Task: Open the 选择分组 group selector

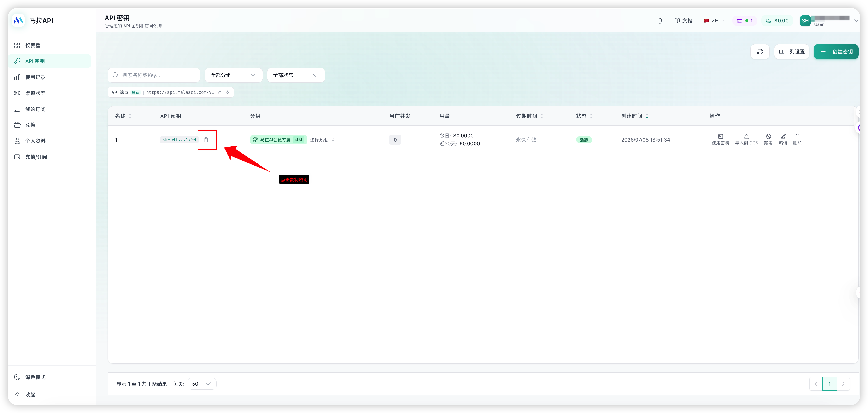Action: pos(322,139)
